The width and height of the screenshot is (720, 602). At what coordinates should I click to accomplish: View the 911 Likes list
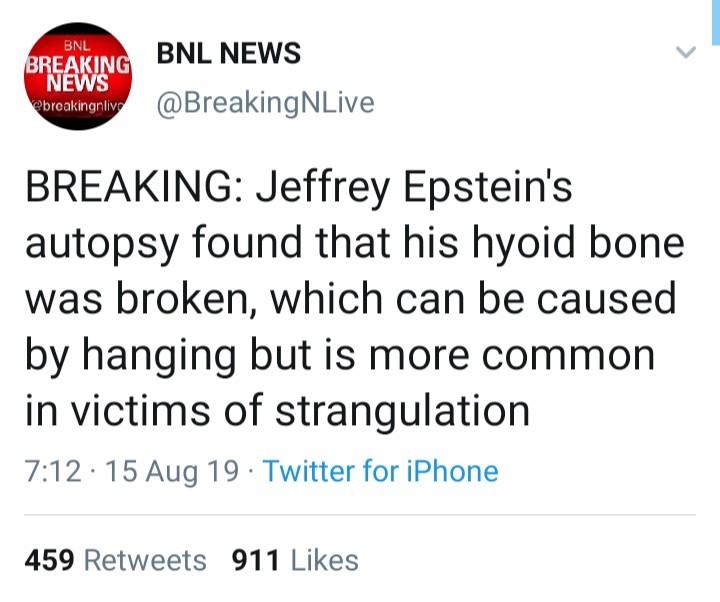(x=294, y=560)
